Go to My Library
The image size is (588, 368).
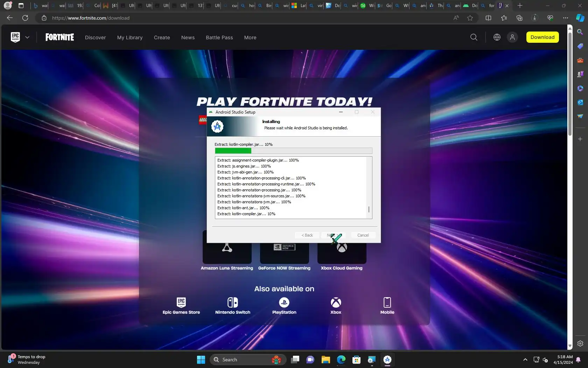(130, 38)
